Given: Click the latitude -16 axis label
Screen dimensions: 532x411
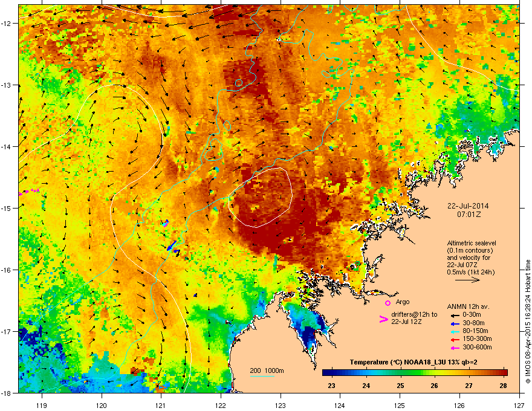Looking at the screenshot, I should [x=7, y=270].
